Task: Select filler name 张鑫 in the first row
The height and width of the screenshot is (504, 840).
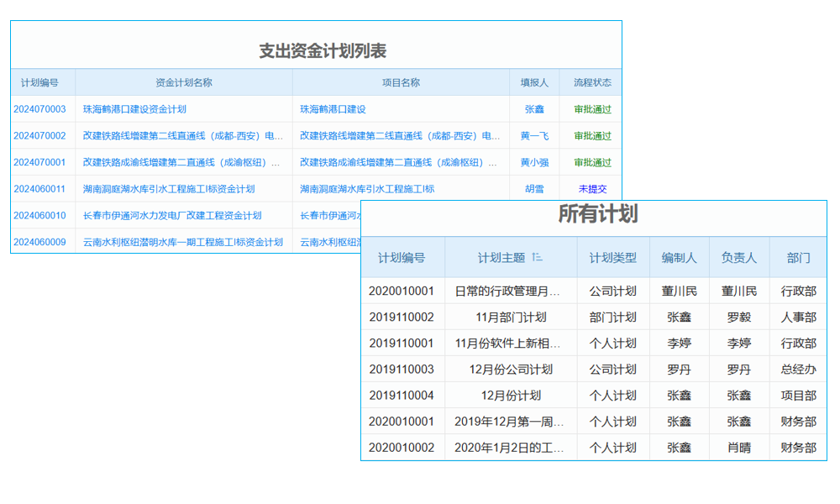Action: (x=534, y=108)
